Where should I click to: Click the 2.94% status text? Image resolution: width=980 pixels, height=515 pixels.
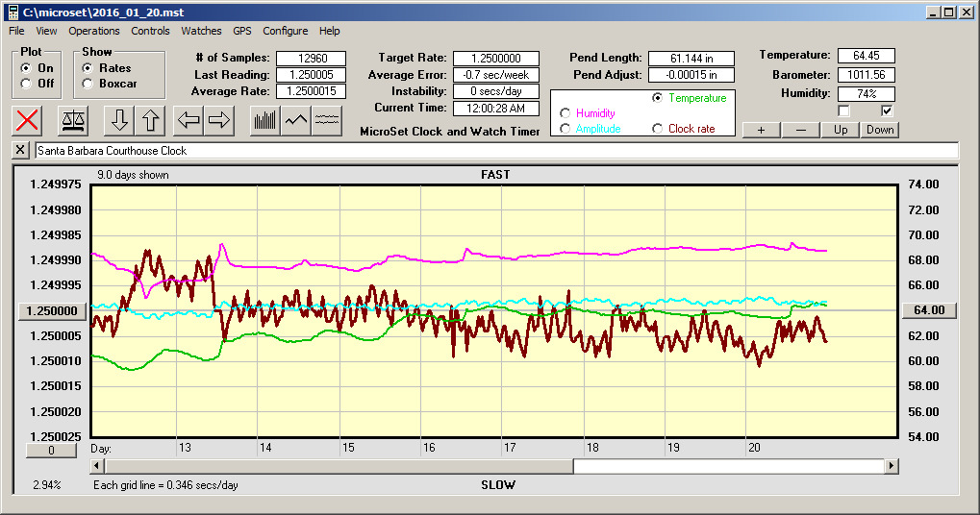[x=47, y=485]
